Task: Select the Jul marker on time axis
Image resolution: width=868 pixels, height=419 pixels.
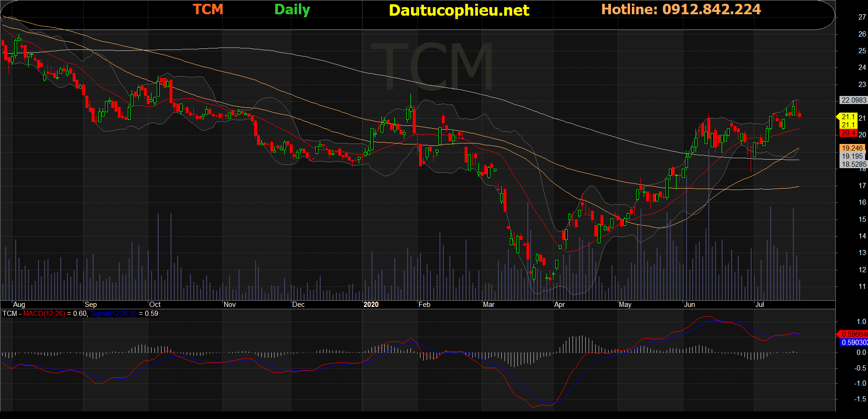Action: 759,305
